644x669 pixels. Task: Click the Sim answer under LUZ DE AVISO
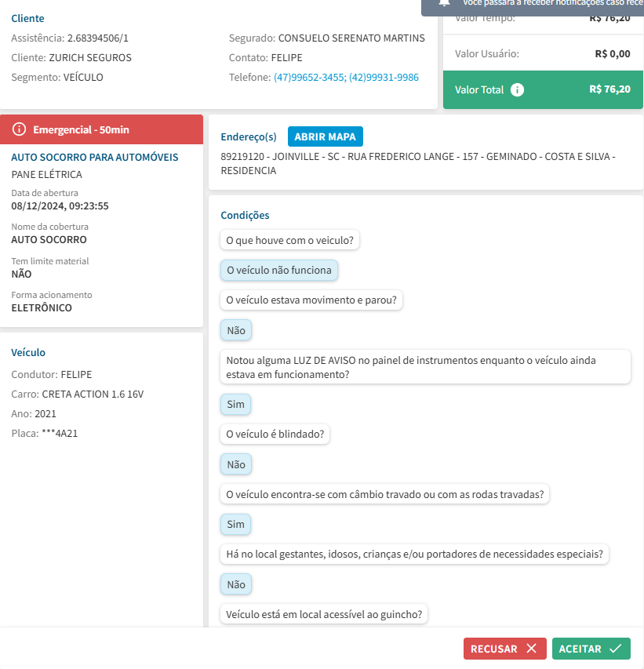[235, 405]
